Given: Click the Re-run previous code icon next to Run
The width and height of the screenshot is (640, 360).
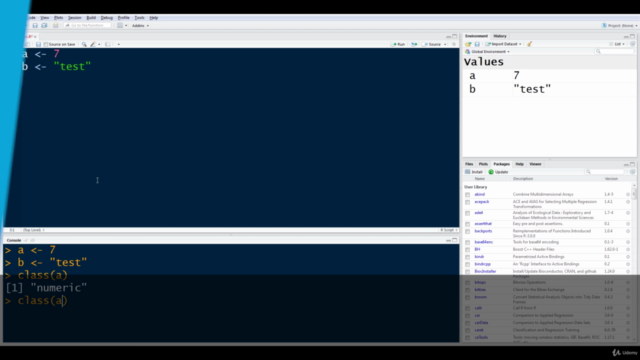Looking at the screenshot, I should click(414, 44).
